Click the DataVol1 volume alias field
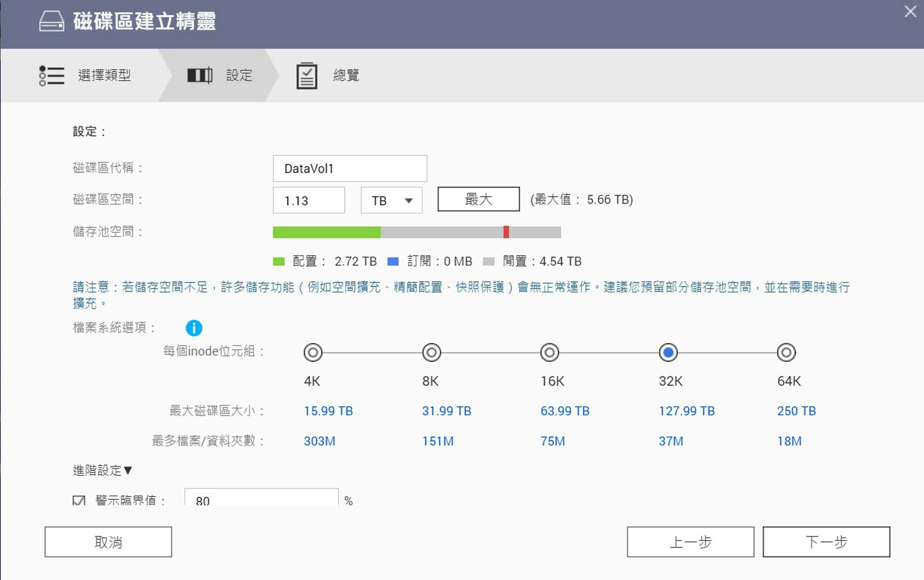 [350, 168]
